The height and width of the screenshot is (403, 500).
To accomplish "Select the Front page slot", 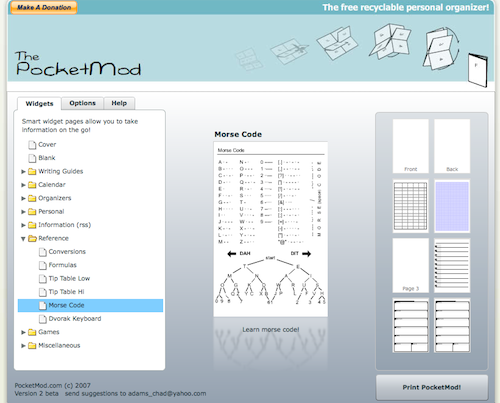I will (x=410, y=146).
